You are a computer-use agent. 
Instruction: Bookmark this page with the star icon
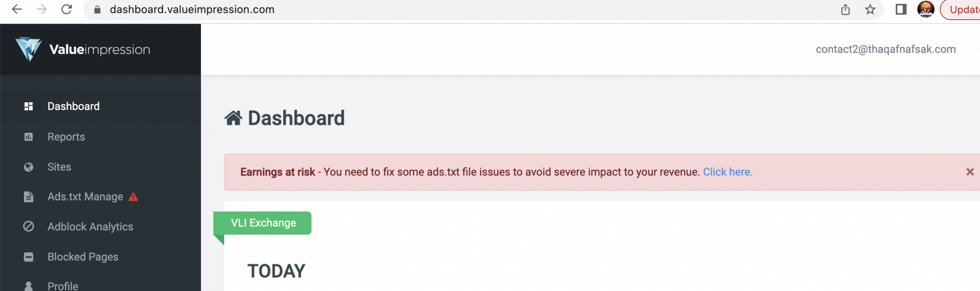click(870, 10)
